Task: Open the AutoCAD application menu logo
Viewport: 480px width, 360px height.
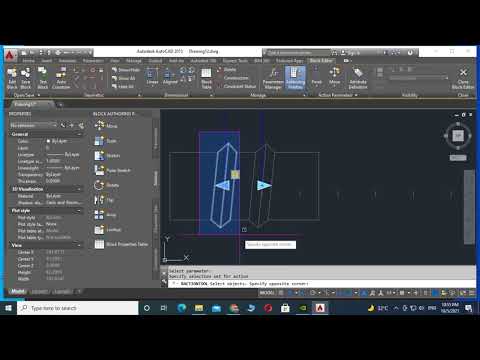Action: tap(10, 54)
